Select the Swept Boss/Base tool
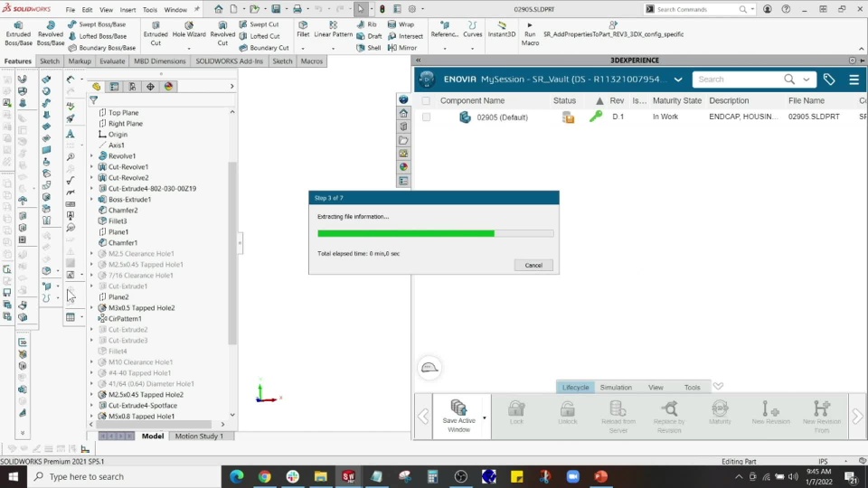 [98, 24]
